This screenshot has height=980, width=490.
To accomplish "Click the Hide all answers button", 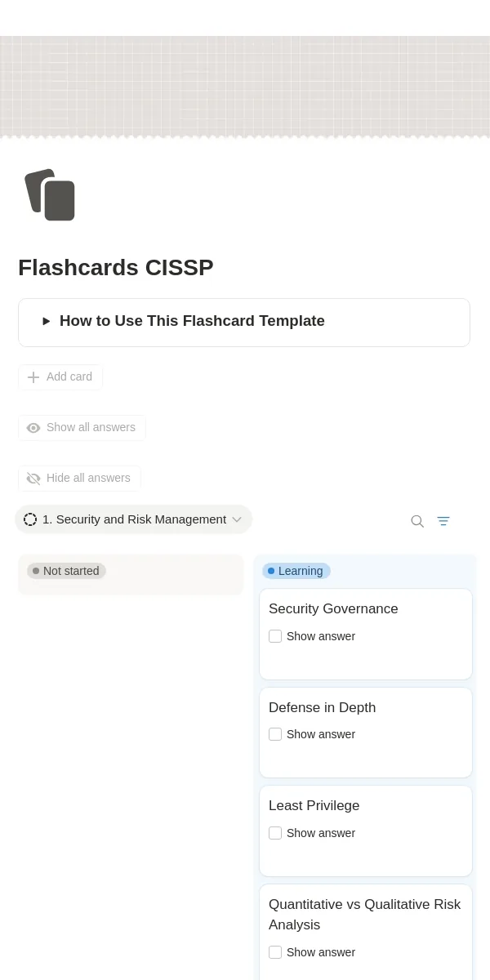I will click(79, 479).
